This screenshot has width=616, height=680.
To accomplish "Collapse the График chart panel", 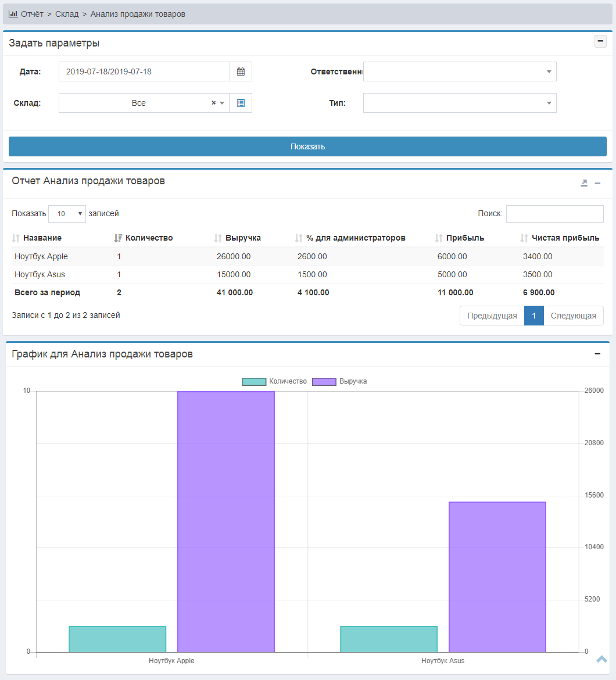I will click(x=597, y=354).
